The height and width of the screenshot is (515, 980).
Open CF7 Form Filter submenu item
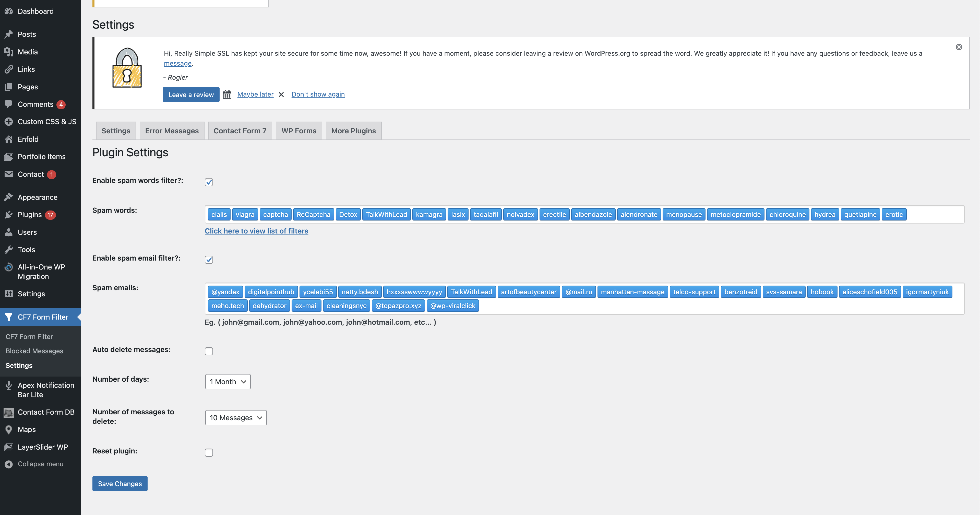click(29, 336)
